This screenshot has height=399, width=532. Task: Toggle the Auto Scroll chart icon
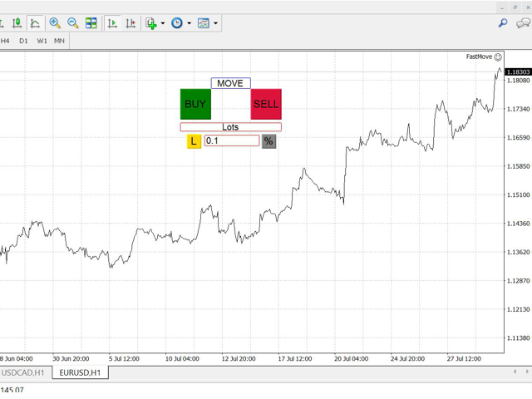(112, 23)
